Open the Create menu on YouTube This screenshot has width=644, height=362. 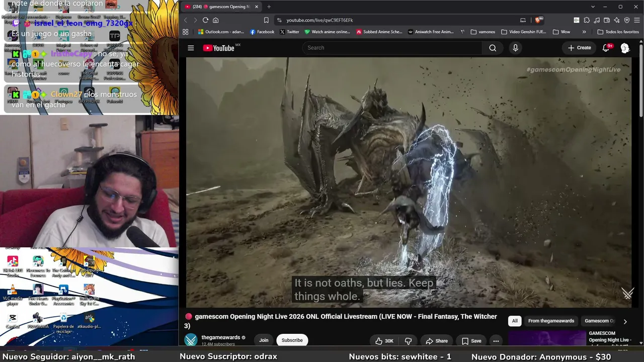(580, 48)
